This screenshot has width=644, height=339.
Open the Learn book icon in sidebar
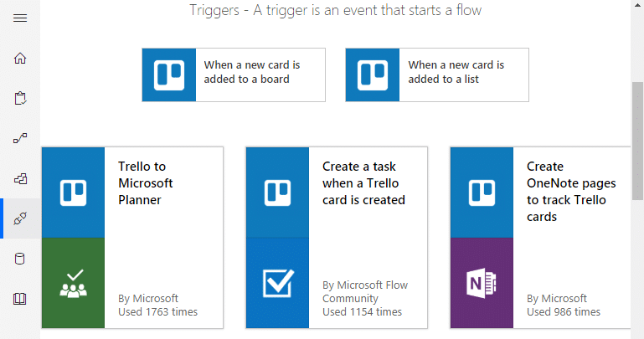[20, 299]
